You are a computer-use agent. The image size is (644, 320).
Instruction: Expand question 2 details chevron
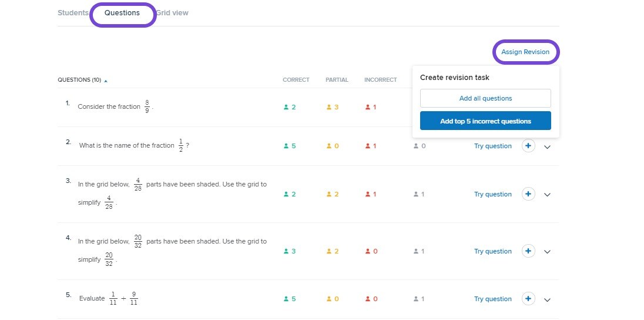pyautogui.click(x=547, y=147)
